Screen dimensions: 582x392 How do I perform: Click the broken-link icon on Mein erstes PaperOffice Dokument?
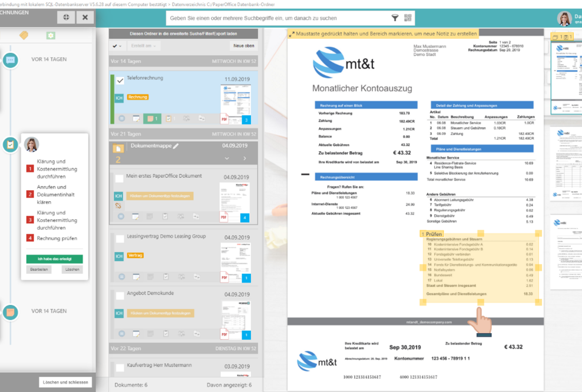[118, 205]
